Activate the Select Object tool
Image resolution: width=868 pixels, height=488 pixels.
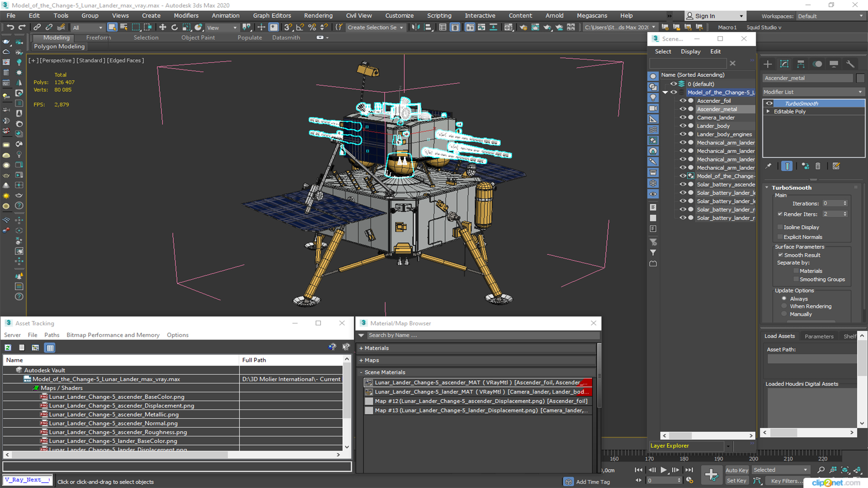(x=112, y=28)
